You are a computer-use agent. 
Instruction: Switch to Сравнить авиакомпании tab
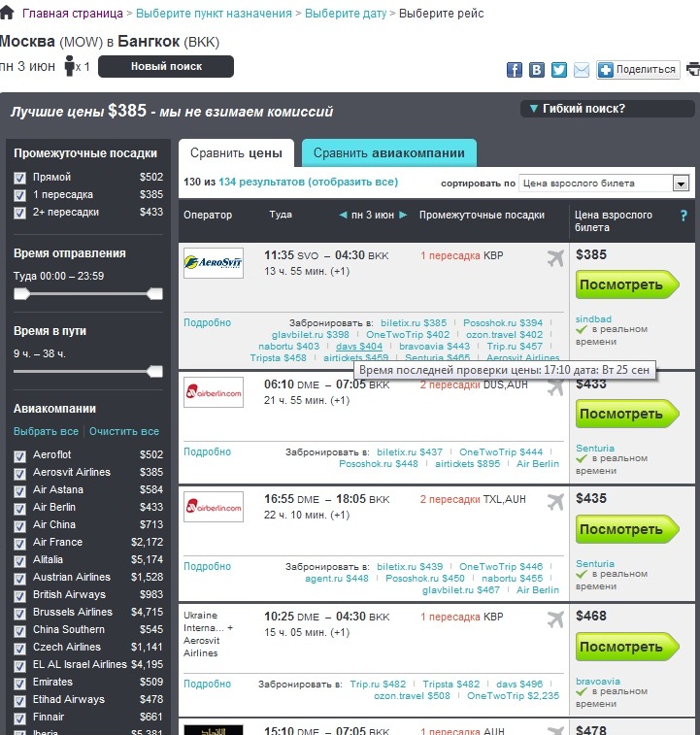(389, 153)
